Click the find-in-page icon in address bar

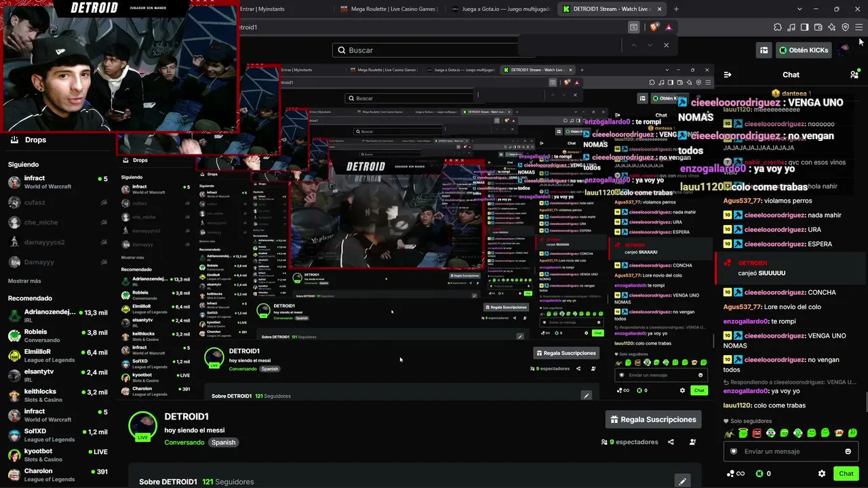click(x=633, y=27)
